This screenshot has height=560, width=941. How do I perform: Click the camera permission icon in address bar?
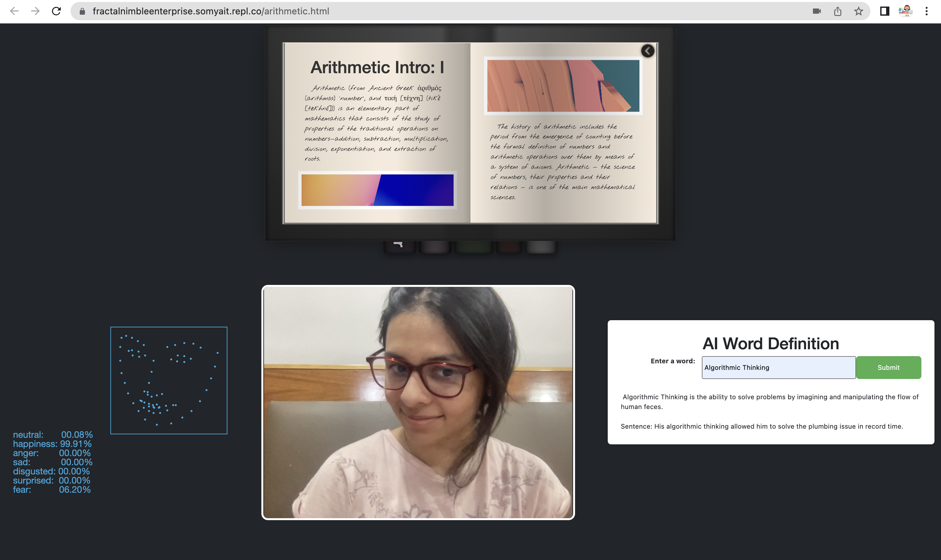click(817, 11)
